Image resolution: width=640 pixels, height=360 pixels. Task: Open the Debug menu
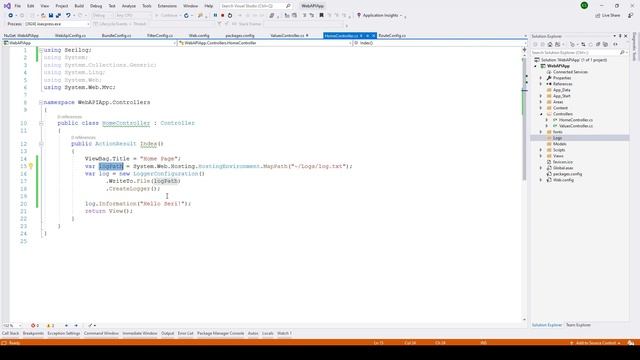coord(96,6)
